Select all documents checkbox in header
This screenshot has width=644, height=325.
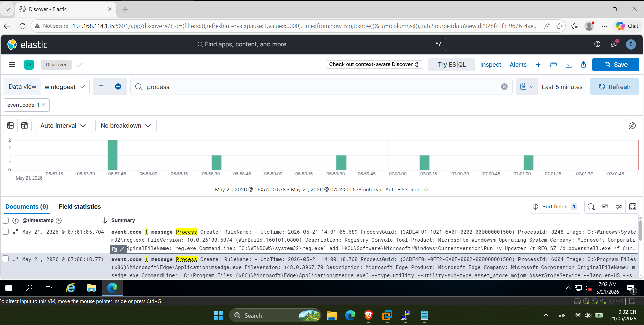pyautogui.click(x=5, y=220)
